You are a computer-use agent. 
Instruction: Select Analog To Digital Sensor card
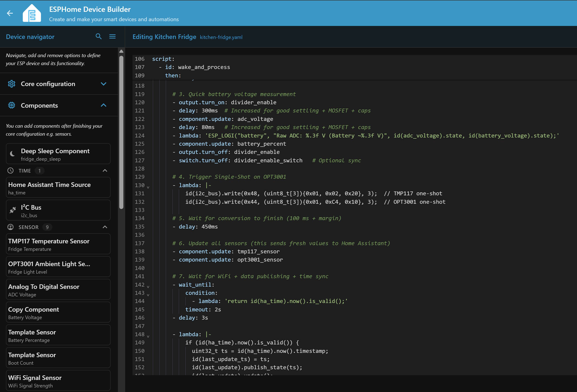(x=58, y=290)
